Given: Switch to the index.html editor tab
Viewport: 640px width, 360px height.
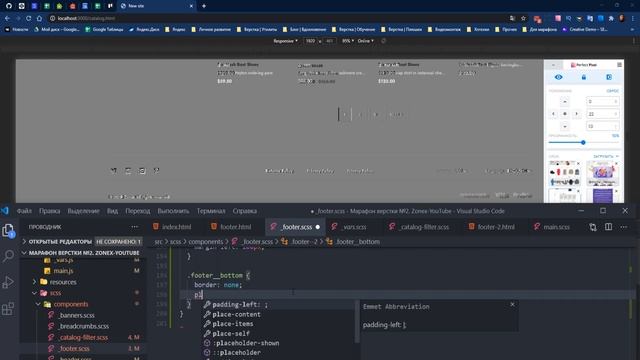Looking at the screenshot, I should point(176,227).
